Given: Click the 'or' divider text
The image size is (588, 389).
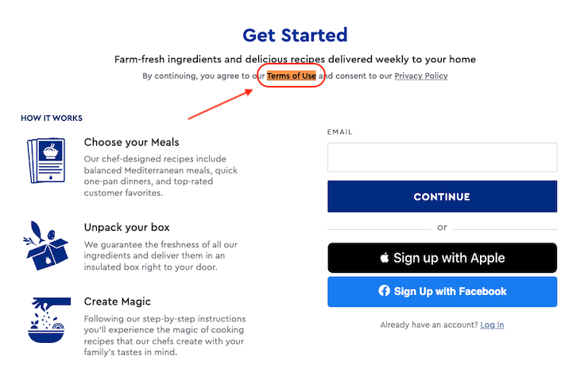Looking at the screenshot, I should point(442,228).
